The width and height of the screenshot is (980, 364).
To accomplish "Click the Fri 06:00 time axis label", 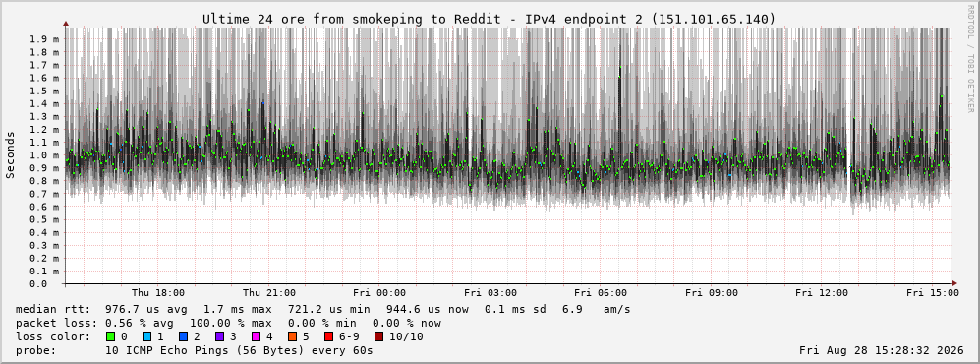I will [x=601, y=293].
